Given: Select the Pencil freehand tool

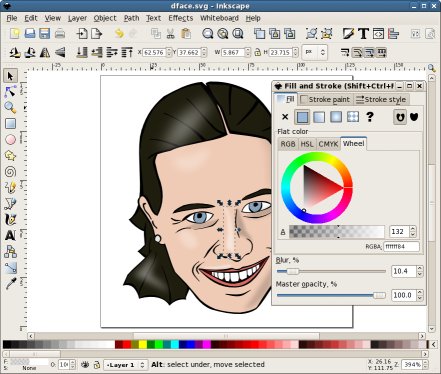Looking at the screenshot, I should [x=10, y=188].
